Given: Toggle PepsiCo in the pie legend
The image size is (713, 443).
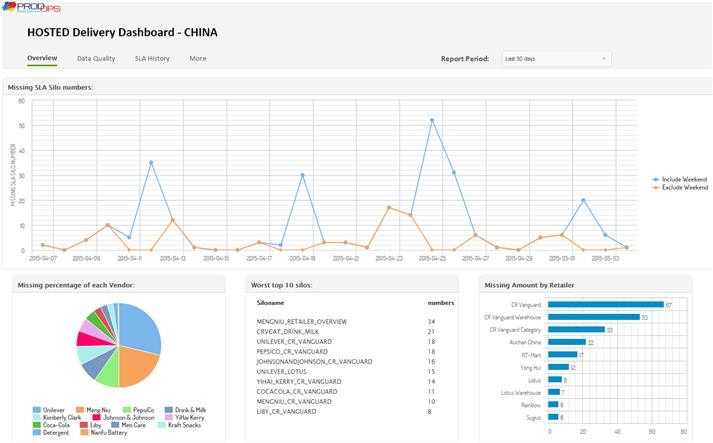Looking at the screenshot, I should 139,410.
